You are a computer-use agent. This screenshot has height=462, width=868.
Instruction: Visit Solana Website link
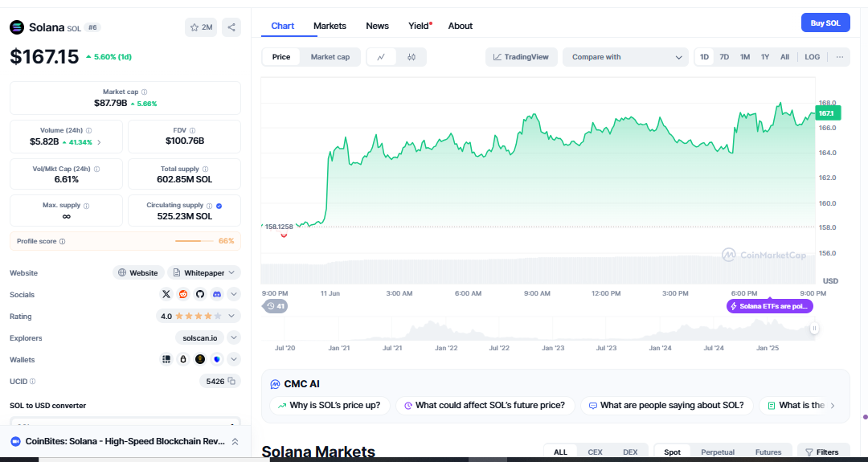tap(139, 272)
